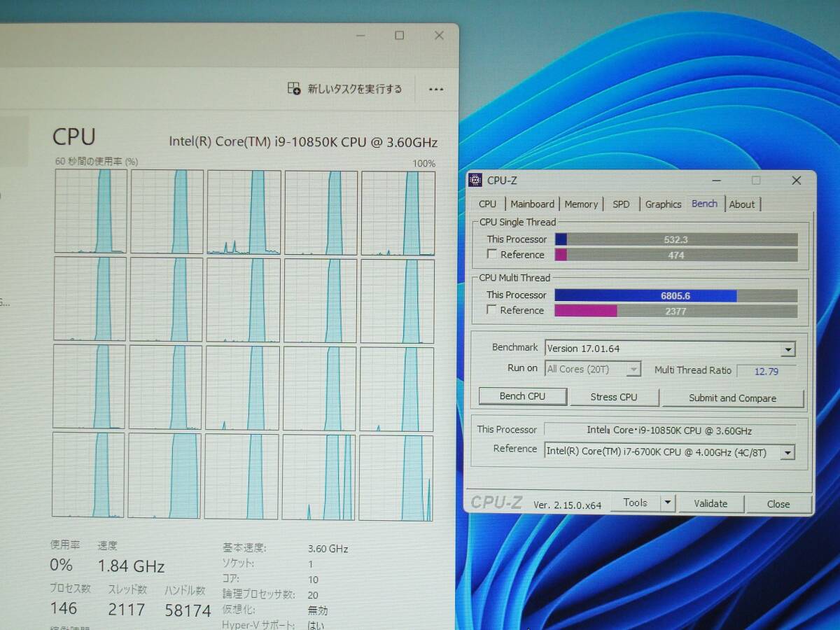Click the This Processor name field
The height and width of the screenshot is (630, 840).
(x=669, y=430)
